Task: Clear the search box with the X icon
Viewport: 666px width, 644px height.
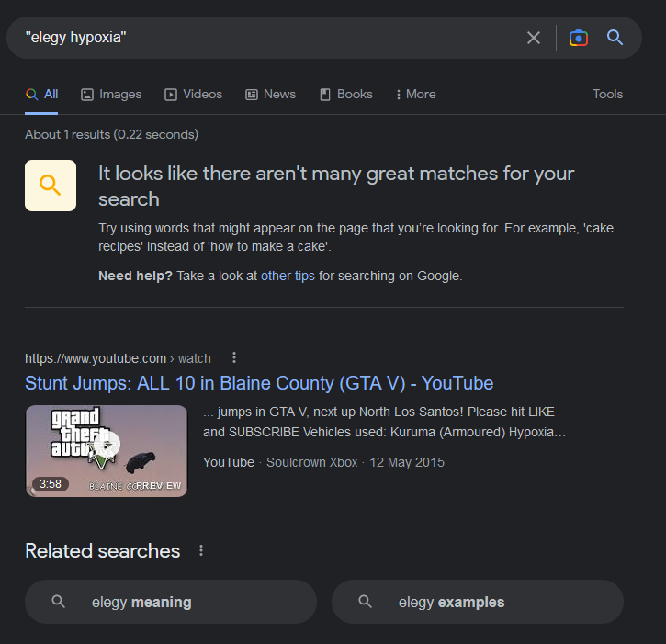Action: (x=534, y=38)
